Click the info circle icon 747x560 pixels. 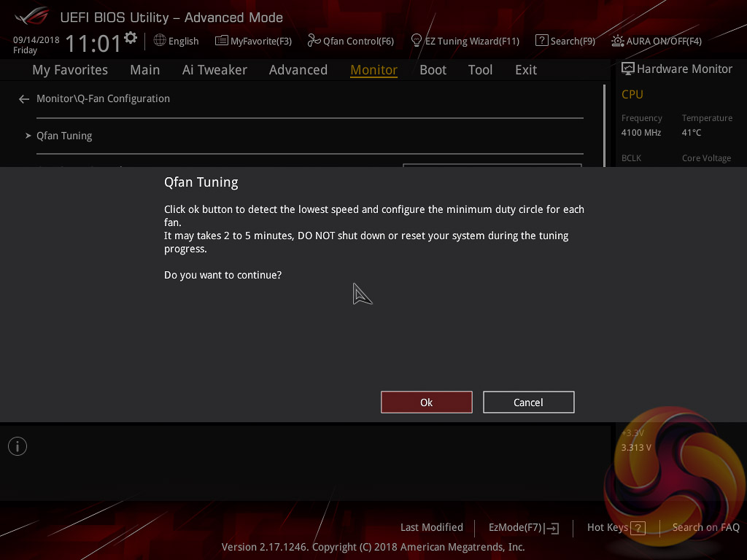coord(18,446)
